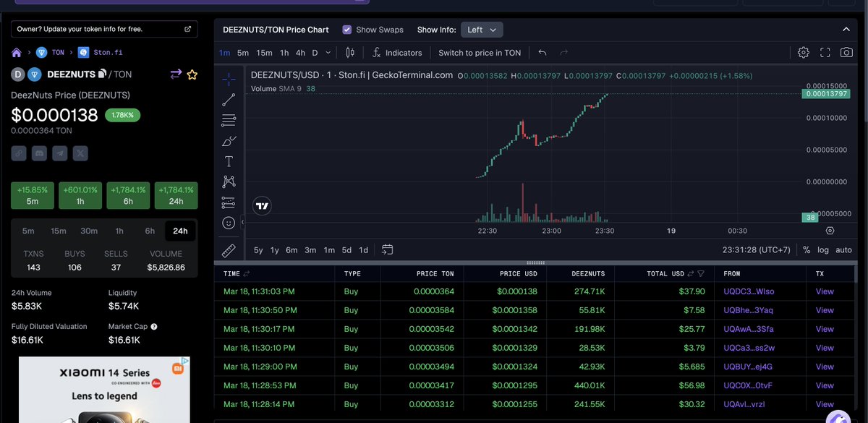Click Owner update token info banner
Screen dimensions: 868x423
click(104, 29)
